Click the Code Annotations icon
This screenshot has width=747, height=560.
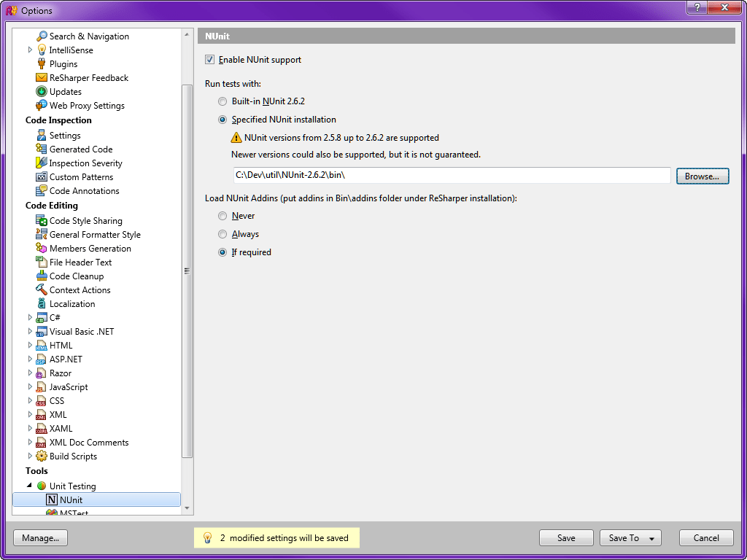[42, 190]
